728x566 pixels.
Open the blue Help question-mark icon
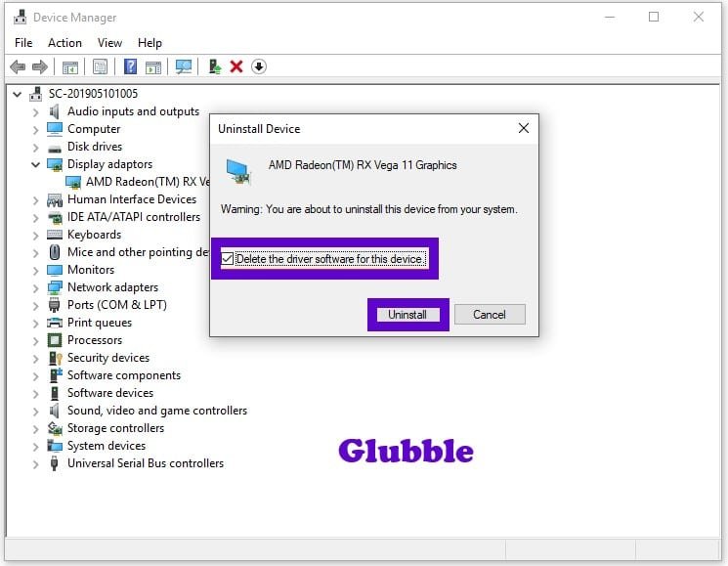[131, 66]
